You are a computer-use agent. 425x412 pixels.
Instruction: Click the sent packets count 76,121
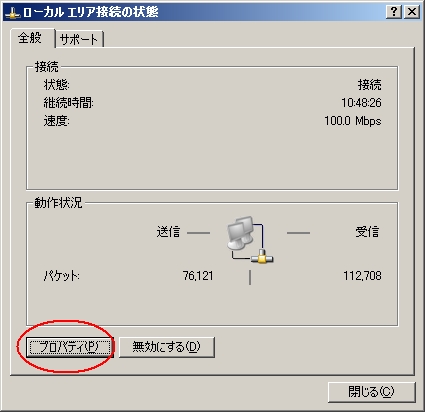[x=198, y=276]
